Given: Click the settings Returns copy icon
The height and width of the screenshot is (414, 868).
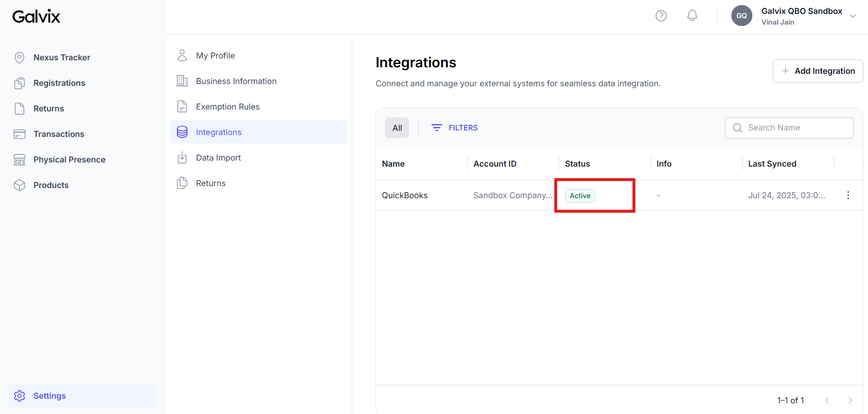Looking at the screenshot, I should 182,183.
